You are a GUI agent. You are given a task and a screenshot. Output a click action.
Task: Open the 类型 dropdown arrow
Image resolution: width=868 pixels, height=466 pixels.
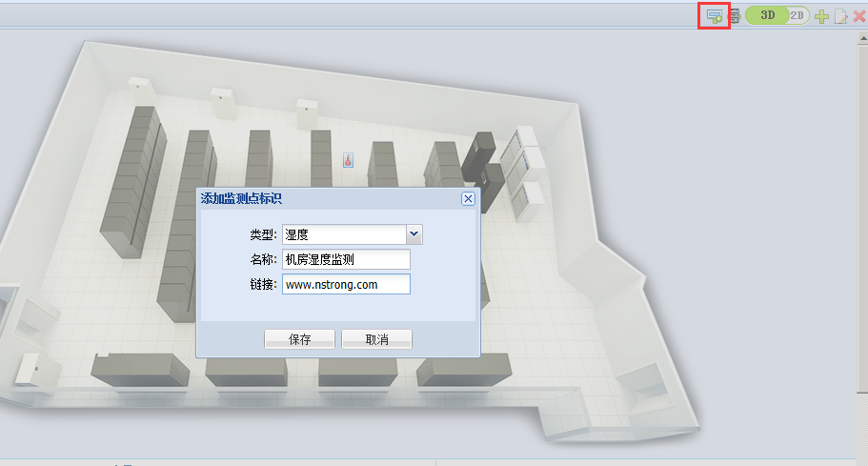pyautogui.click(x=414, y=234)
